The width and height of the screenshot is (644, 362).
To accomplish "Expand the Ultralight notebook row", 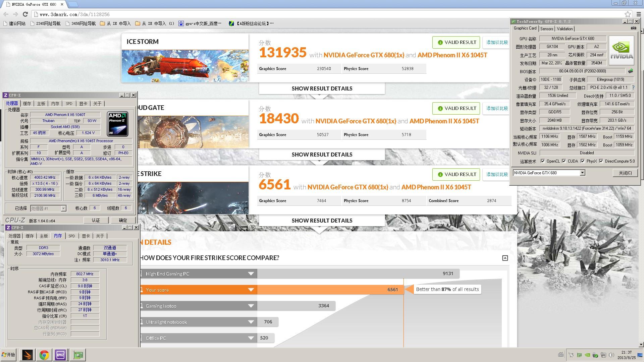I will point(251,322).
